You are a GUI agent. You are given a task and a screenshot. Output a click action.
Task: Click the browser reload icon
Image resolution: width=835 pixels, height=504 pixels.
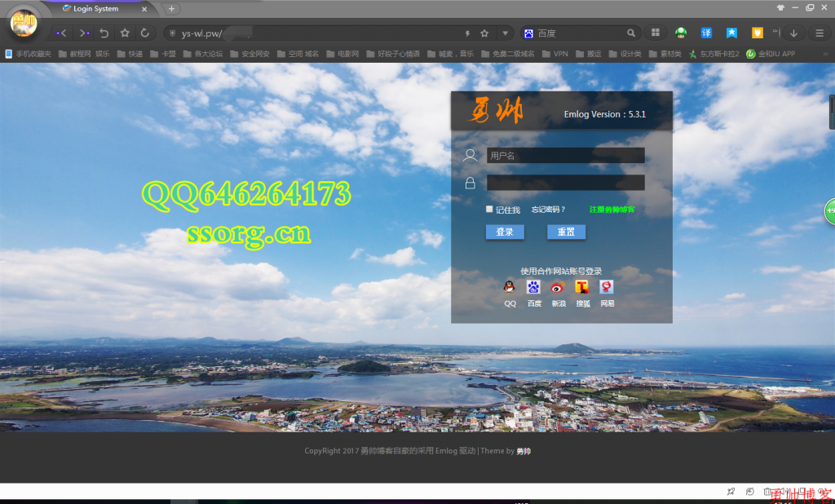pyautogui.click(x=145, y=33)
